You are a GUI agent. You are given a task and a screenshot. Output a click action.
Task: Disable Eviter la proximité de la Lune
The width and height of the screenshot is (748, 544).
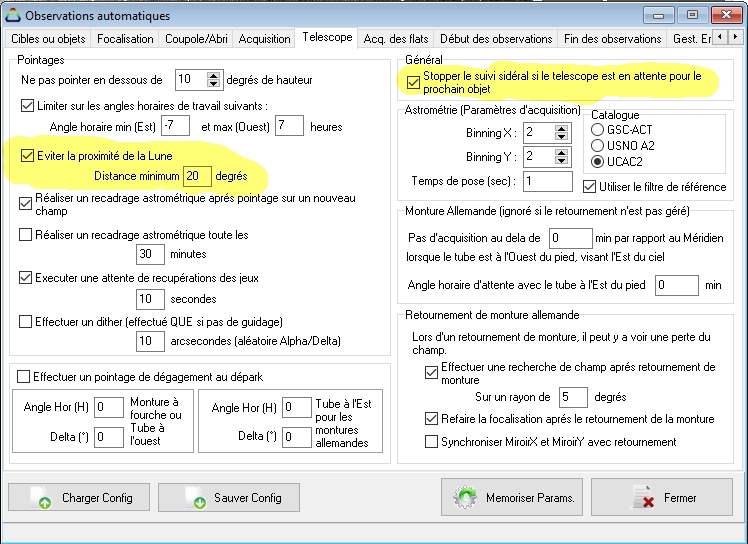point(27,156)
